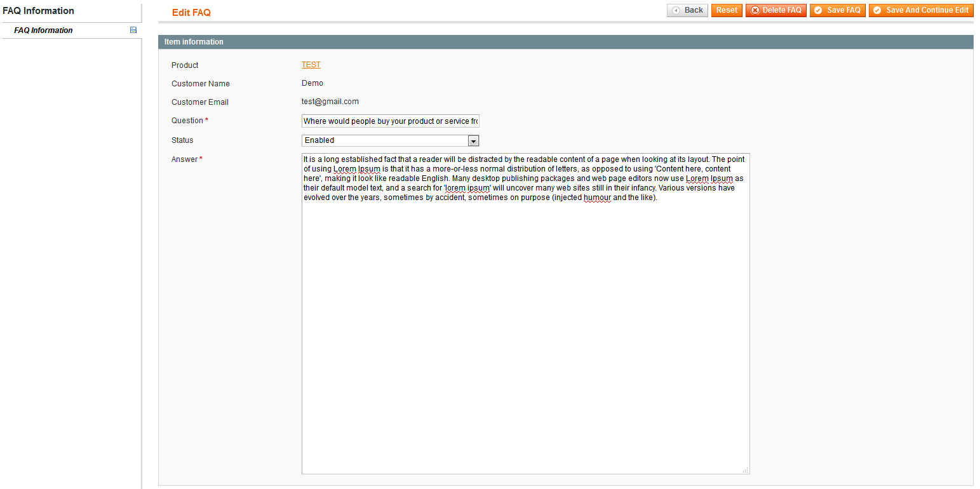
Task: Open the TEST product link
Action: 311,65
